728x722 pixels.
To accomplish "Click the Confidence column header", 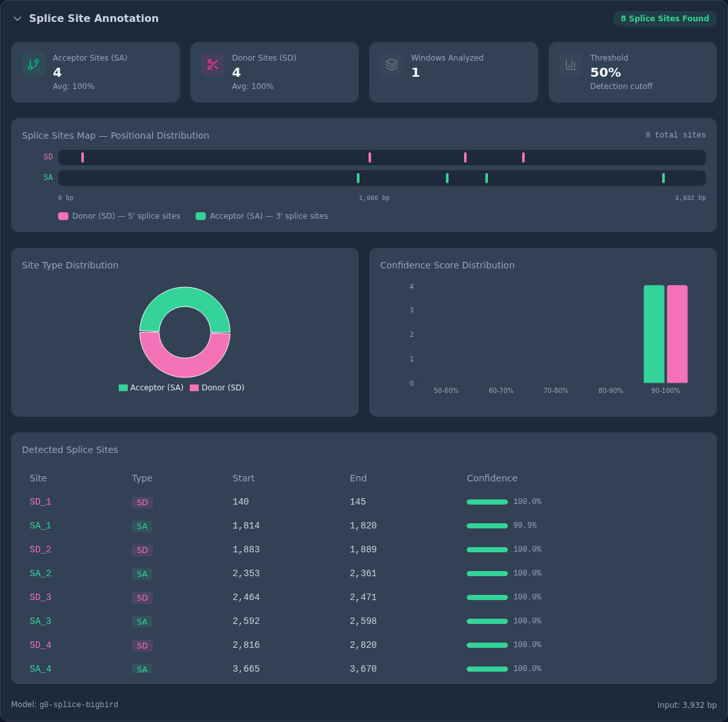I will coord(492,478).
